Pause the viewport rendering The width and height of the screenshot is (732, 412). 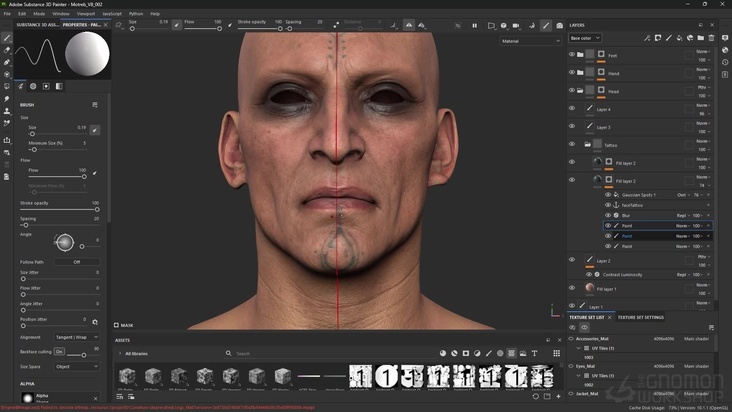(x=474, y=26)
